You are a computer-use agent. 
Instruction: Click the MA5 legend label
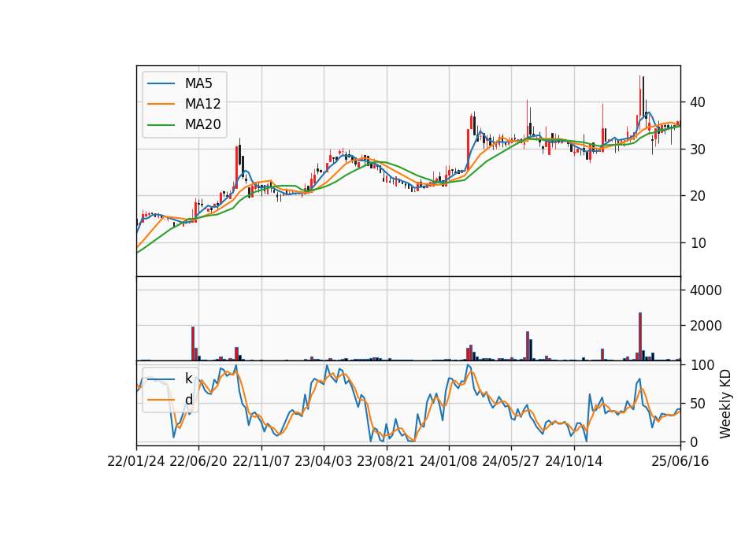pos(198,83)
